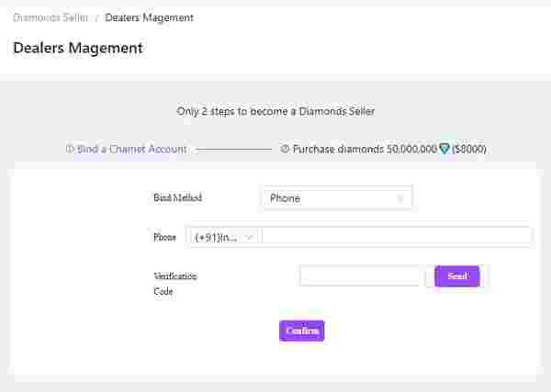Click the Bind Method field label
Viewport: 551px width, 392px height.
pyautogui.click(x=177, y=198)
